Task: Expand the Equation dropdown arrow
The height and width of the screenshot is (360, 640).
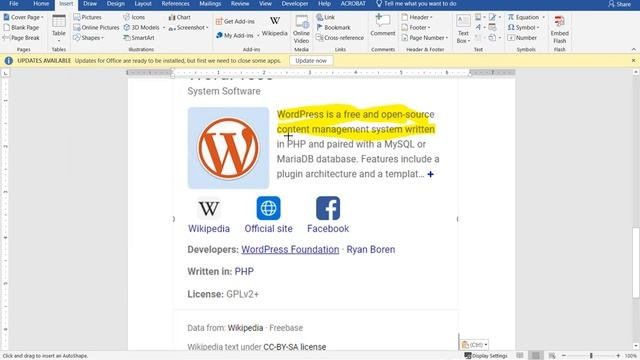Action: coord(543,17)
